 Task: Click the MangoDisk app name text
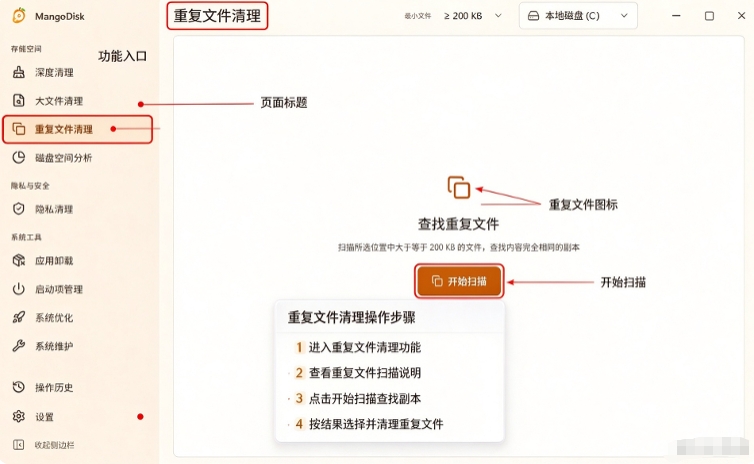[x=60, y=16]
